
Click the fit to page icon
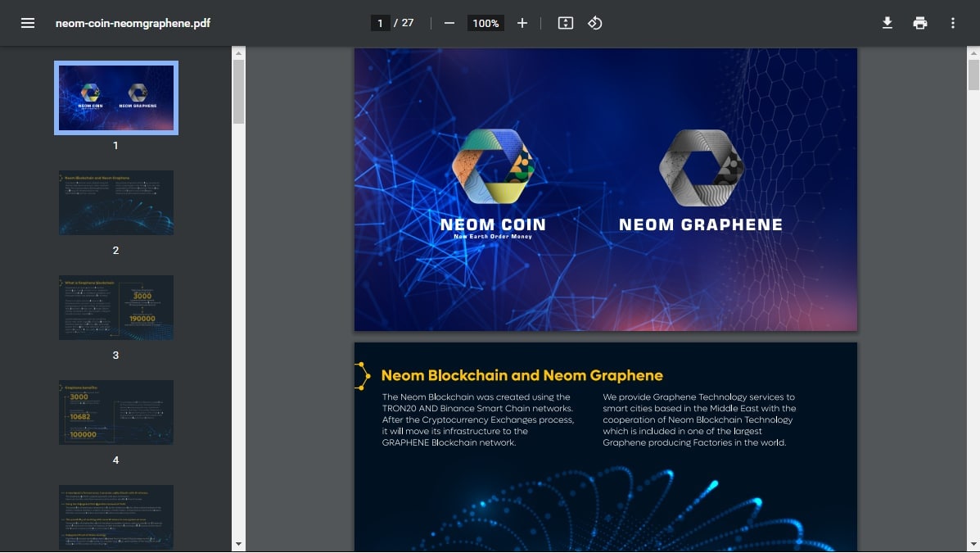566,23
